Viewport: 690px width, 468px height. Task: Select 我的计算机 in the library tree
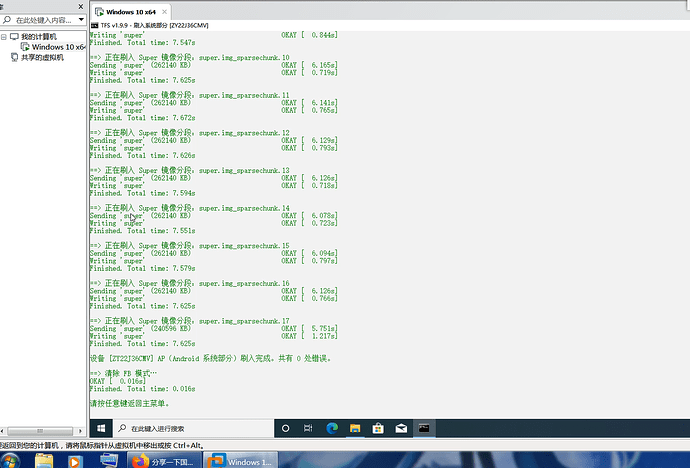click(x=39, y=37)
